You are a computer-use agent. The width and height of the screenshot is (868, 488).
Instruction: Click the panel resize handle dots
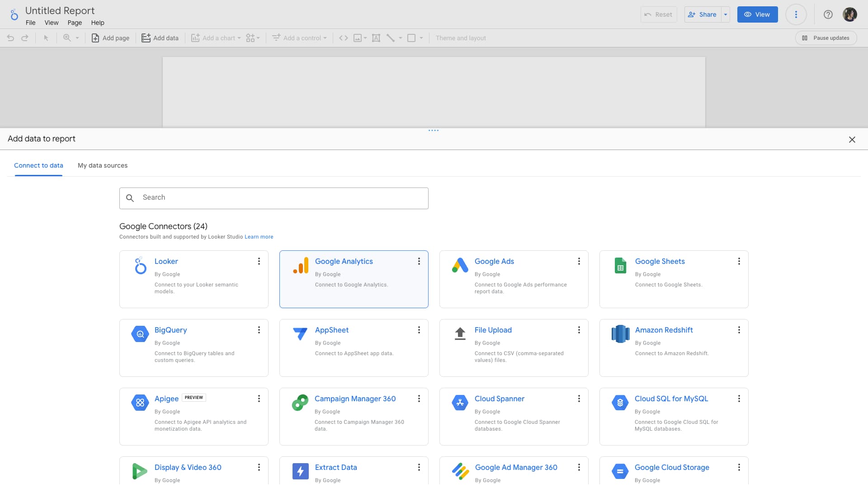tap(434, 131)
